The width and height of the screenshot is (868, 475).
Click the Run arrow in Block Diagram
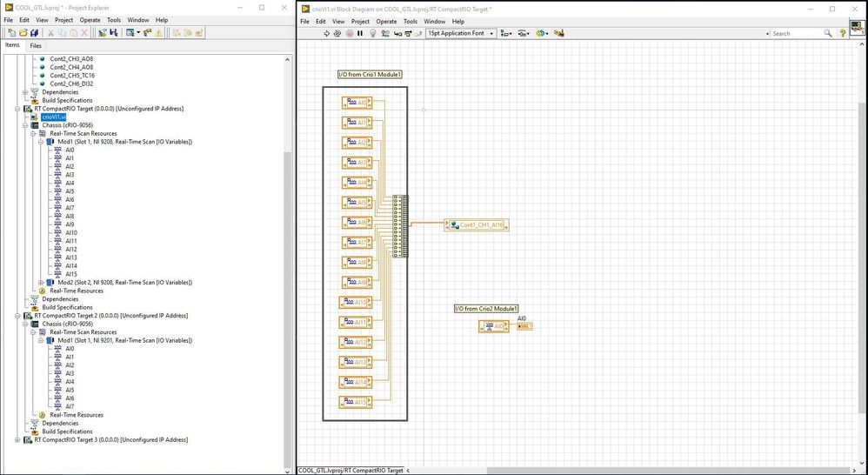pos(327,33)
